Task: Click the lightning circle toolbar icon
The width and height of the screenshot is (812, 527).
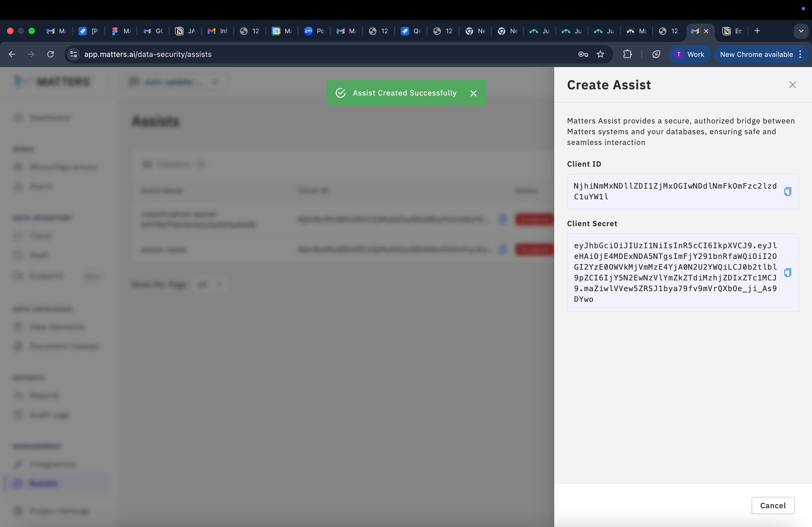Action: tap(656, 54)
